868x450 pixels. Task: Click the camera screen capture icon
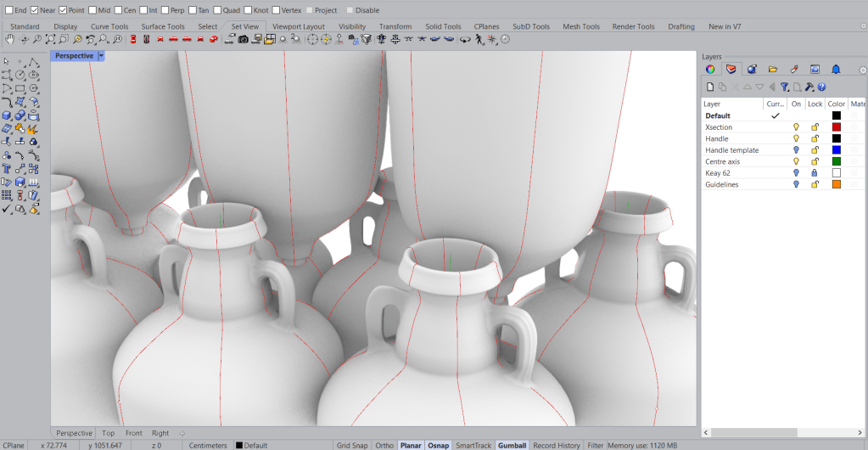point(243,40)
